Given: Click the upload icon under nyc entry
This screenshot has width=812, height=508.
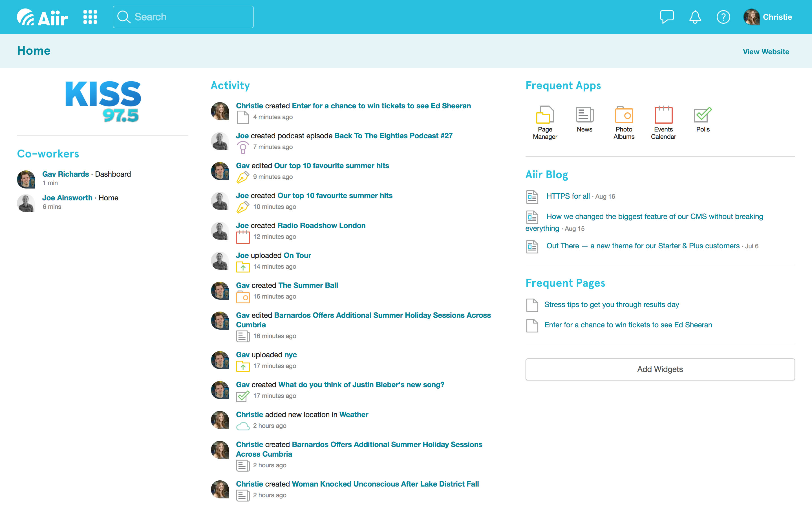Looking at the screenshot, I should [x=243, y=366].
